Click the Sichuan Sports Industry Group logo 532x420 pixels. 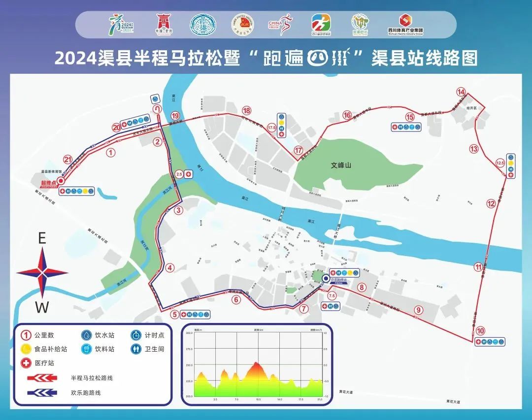point(406,24)
